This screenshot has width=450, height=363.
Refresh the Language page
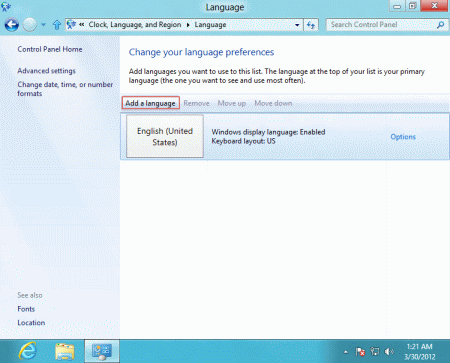tap(311, 25)
